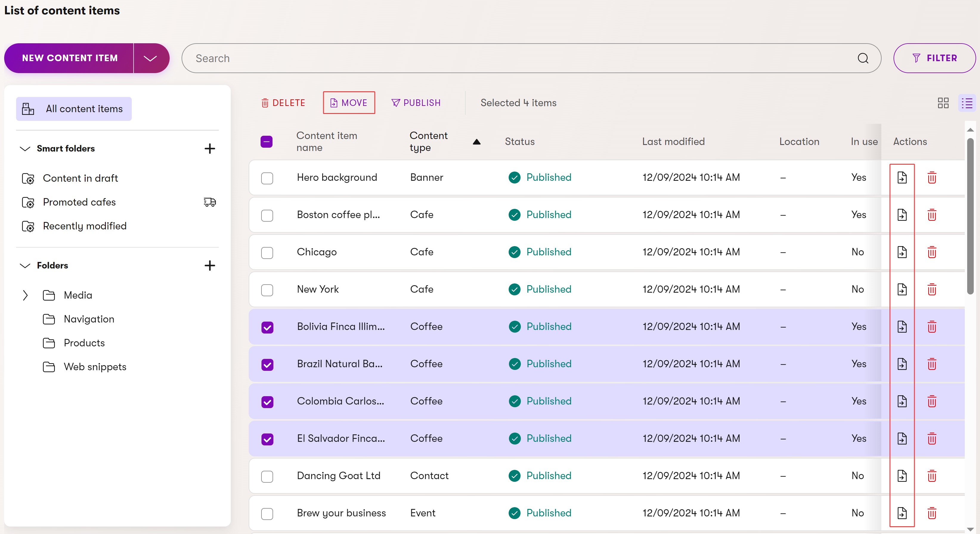Screen dimensions: 980x534
Task: Click move icon for Dancing Goat Ltd row
Action: point(902,476)
